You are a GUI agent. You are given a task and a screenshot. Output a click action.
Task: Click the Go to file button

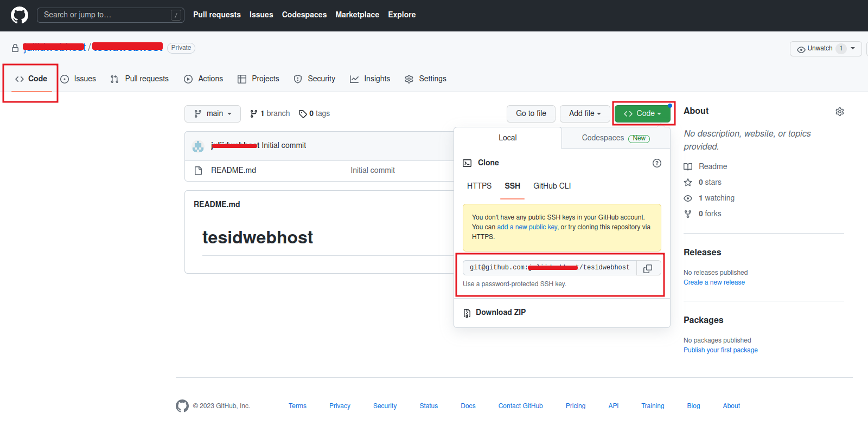tap(531, 114)
